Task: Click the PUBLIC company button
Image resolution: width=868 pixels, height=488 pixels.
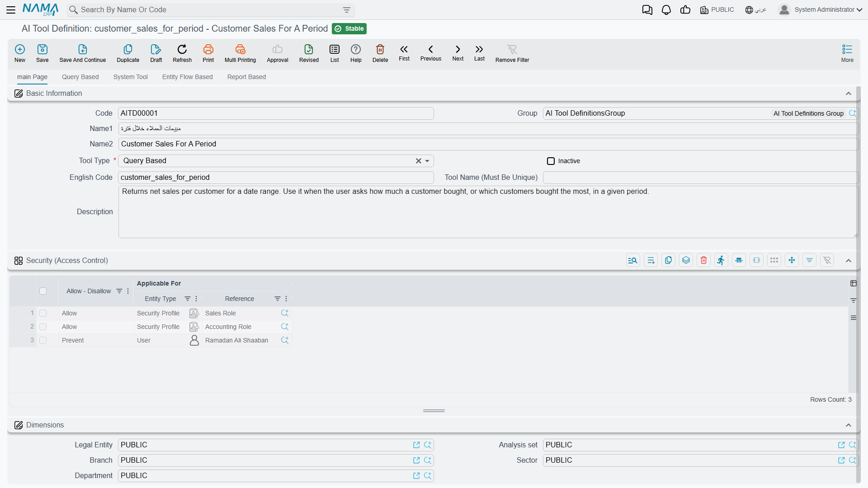Action: pos(717,9)
